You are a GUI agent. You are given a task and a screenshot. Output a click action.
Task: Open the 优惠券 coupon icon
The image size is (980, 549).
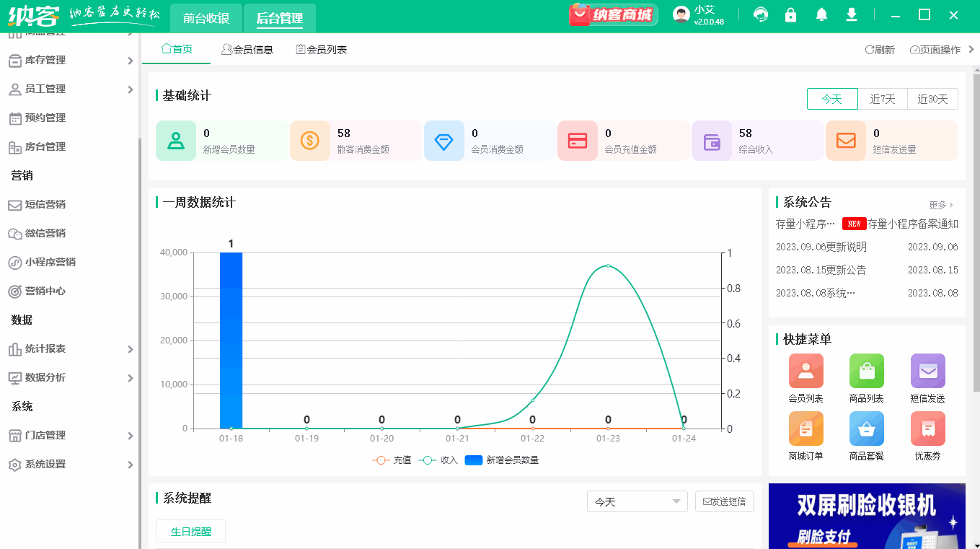pyautogui.click(x=927, y=429)
